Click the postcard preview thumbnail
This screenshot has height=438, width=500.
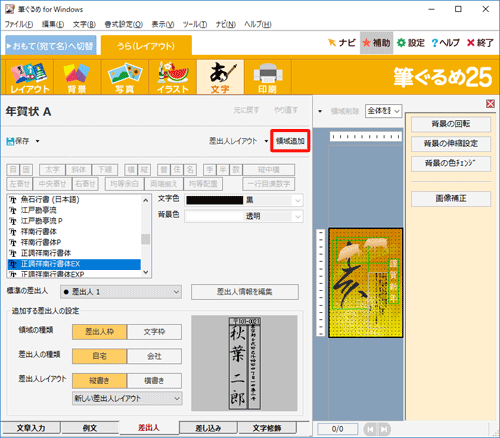click(x=366, y=283)
